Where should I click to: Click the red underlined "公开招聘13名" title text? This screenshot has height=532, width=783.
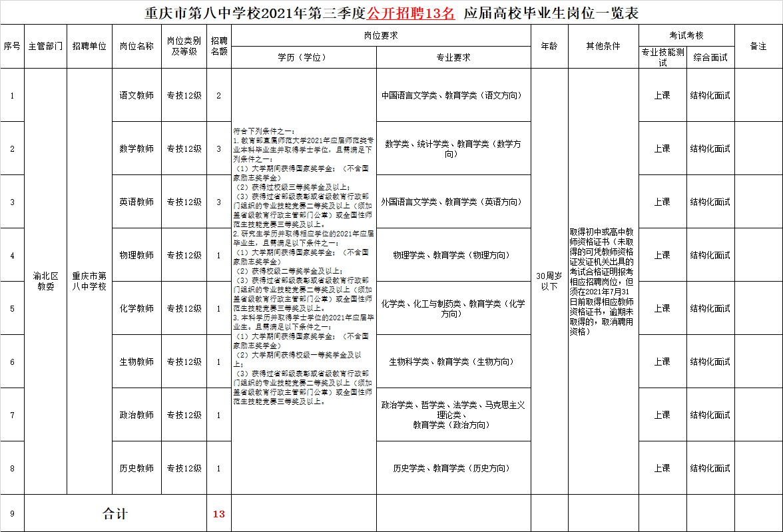(411, 13)
